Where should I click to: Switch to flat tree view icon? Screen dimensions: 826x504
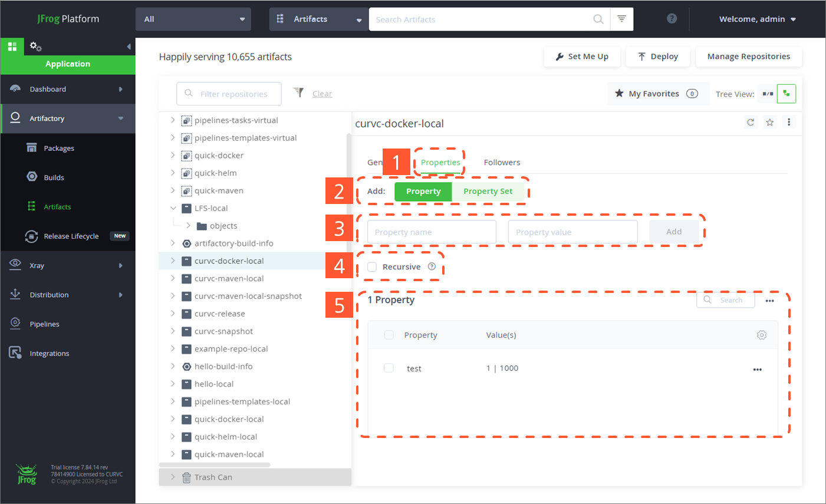[x=768, y=94]
